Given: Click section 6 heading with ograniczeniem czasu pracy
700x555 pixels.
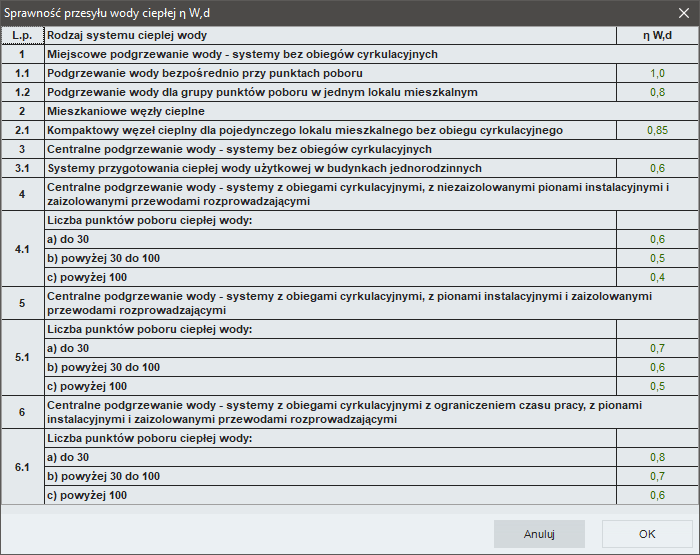Looking at the screenshot, I should 371,412.
